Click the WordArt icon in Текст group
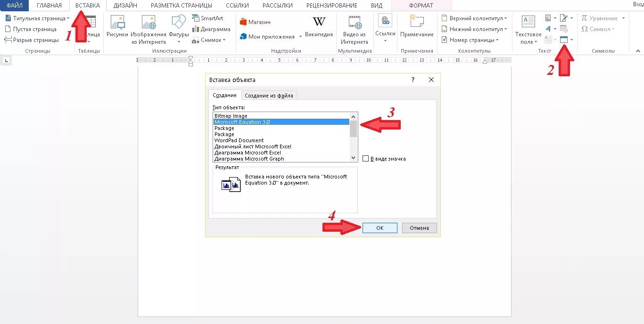This screenshot has height=324, width=644. (x=548, y=29)
